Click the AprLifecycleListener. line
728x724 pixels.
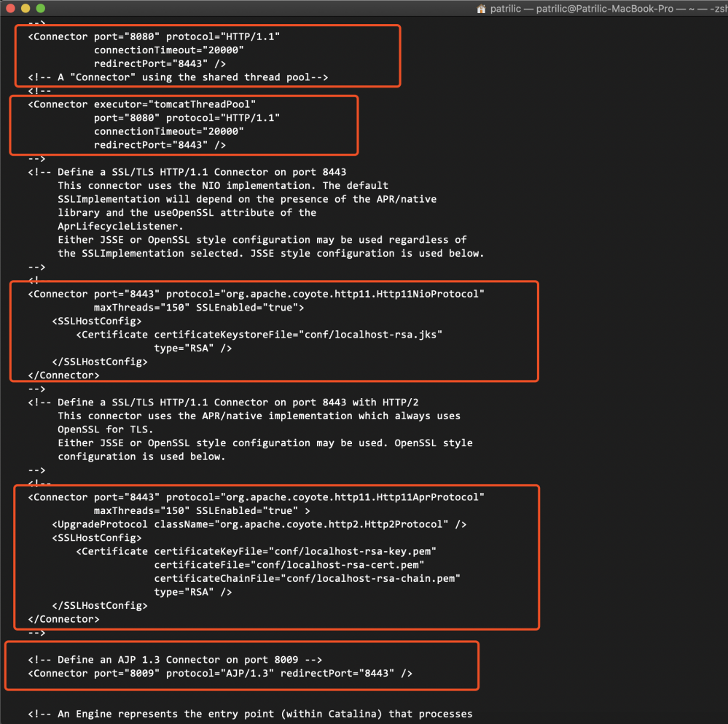point(120,226)
